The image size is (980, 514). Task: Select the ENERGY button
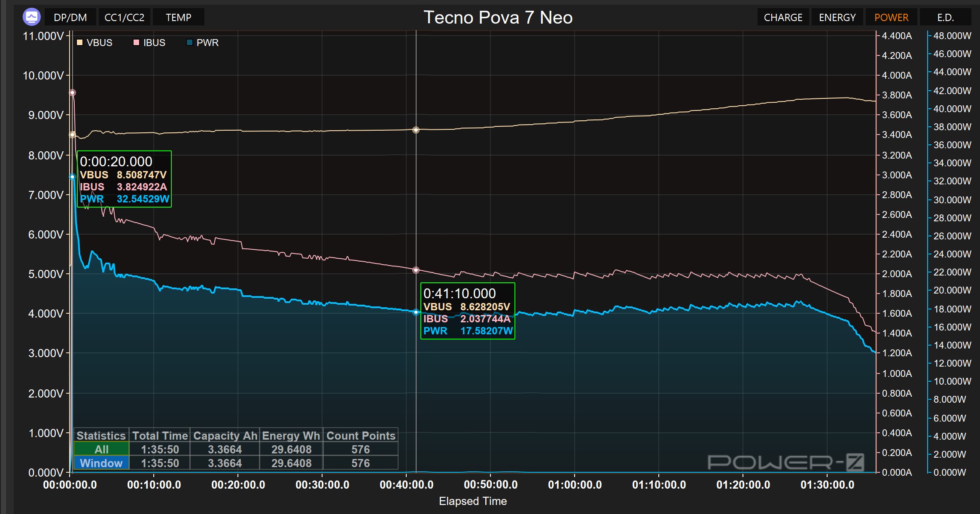837,18
